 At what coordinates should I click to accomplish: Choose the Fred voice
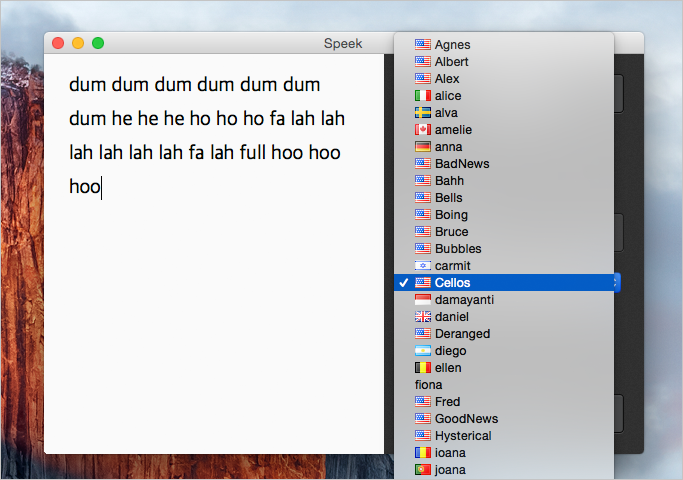pos(504,401)
